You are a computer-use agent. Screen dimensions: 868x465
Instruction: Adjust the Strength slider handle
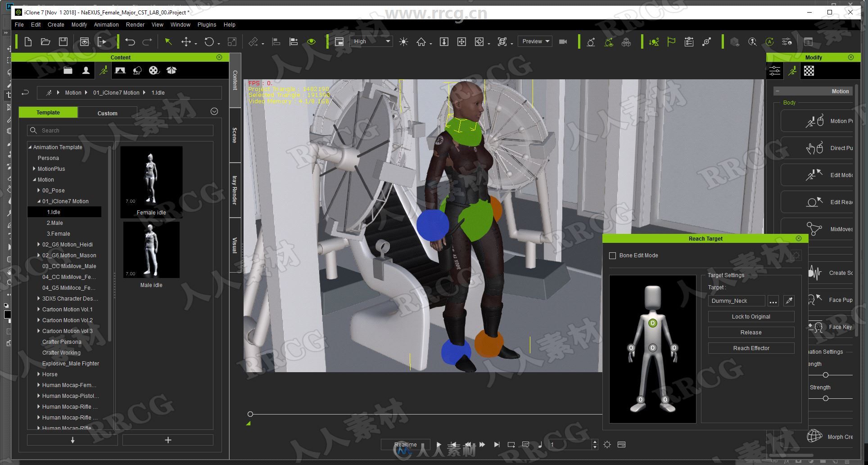pyautogui.click(x=825, y=398)
